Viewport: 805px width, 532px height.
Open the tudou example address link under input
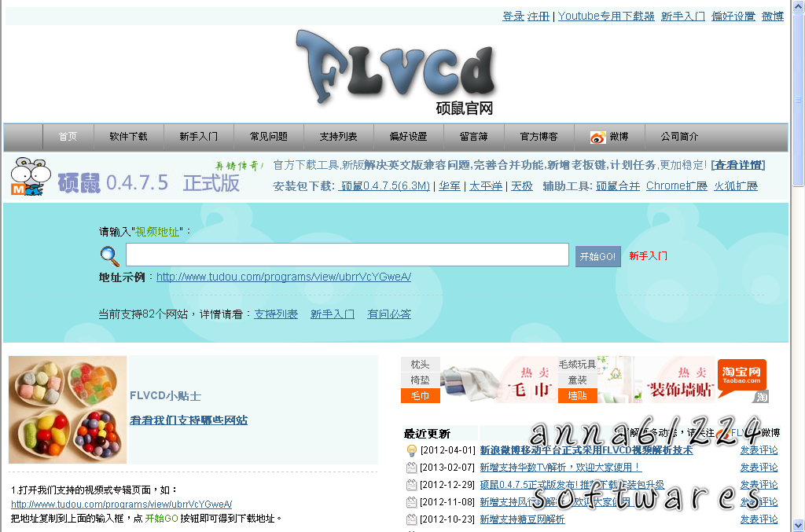pyautogui.click(x=283, y=277)
